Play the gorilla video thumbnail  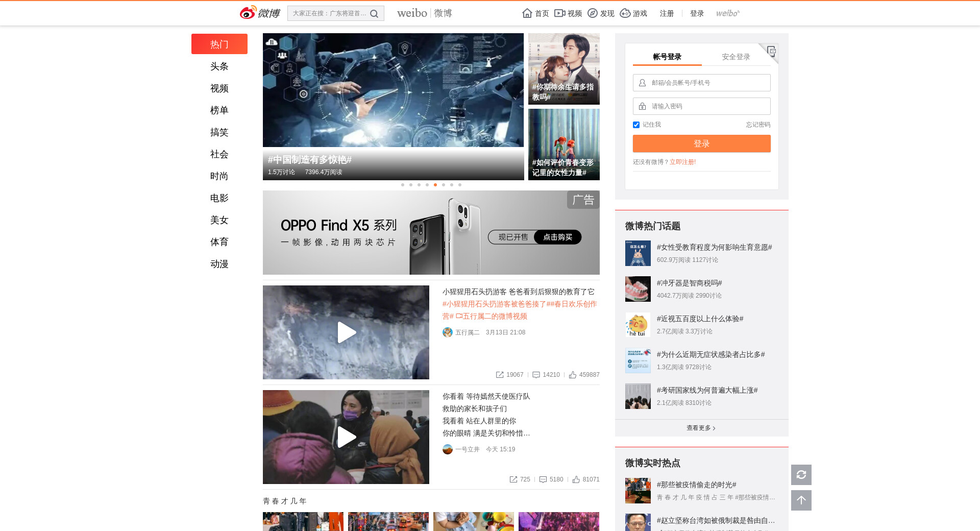click(346, 332)
